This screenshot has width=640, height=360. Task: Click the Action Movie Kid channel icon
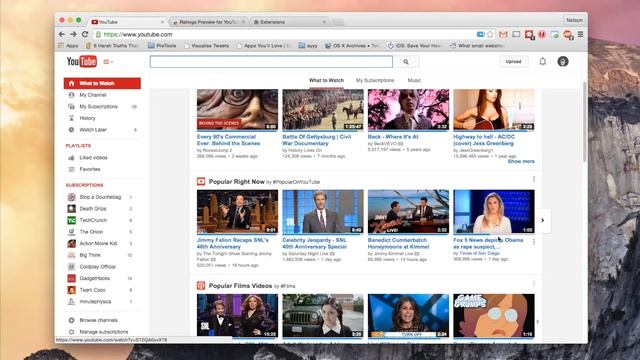[x=71, y=243]
